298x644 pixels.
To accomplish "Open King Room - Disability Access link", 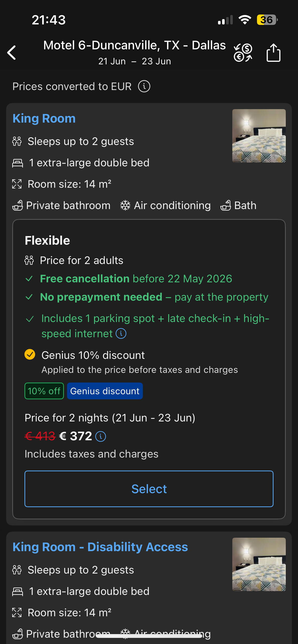I will 100,547.
